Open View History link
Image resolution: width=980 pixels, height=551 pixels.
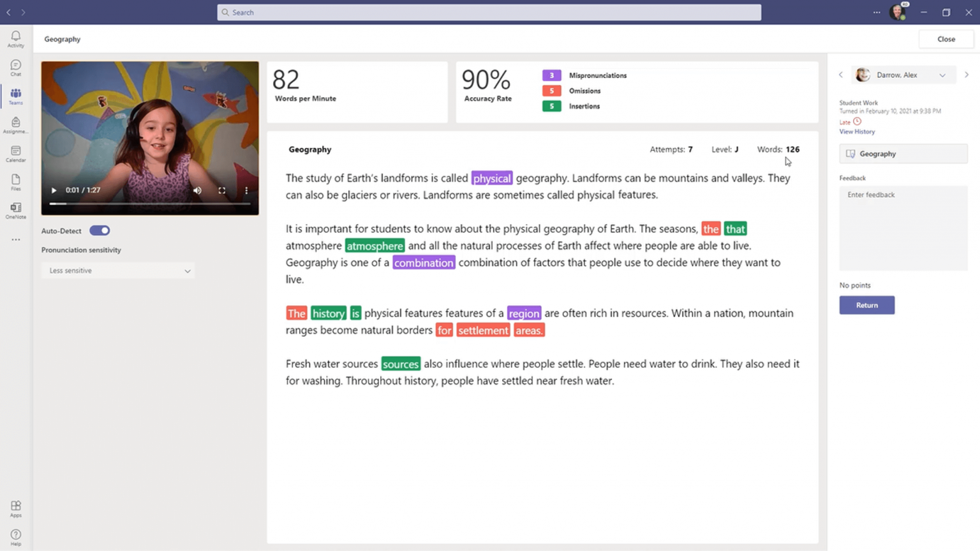click(857, 132)
